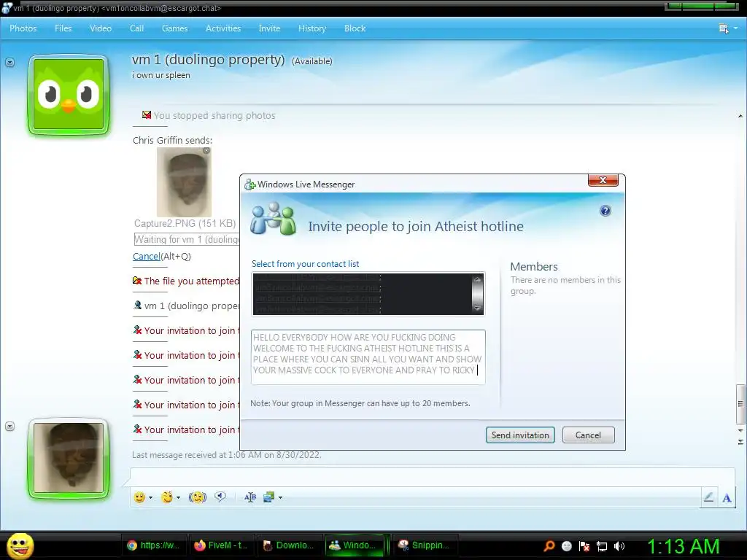Click the contact list selection box
This screenshot has width=747, height=560.
[x=368, y=294]
